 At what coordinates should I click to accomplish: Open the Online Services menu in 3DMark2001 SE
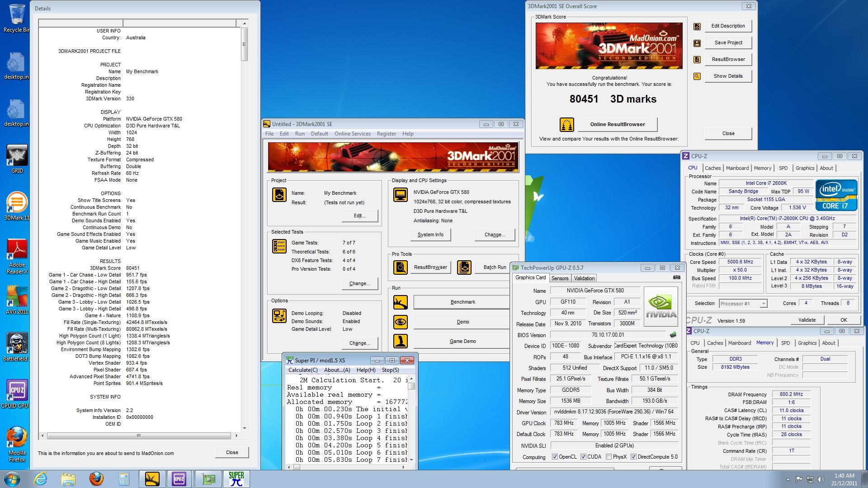point(353,134)
